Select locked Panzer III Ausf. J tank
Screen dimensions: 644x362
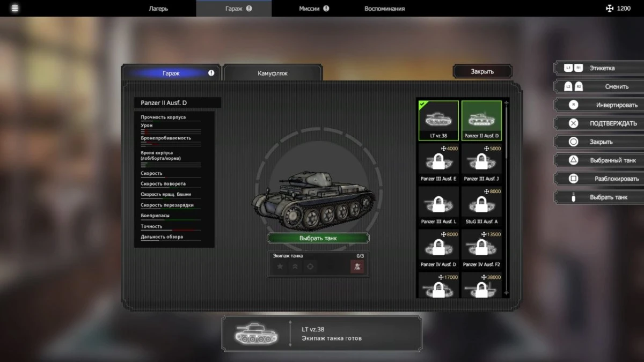point(481,162)
